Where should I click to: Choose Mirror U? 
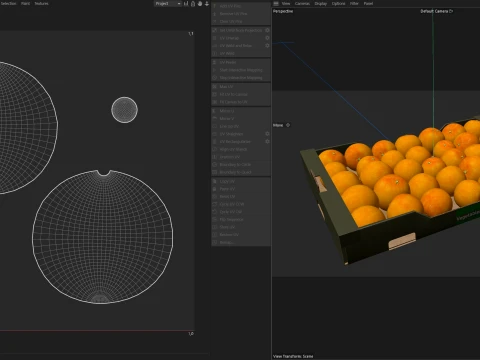coord(241,111)
